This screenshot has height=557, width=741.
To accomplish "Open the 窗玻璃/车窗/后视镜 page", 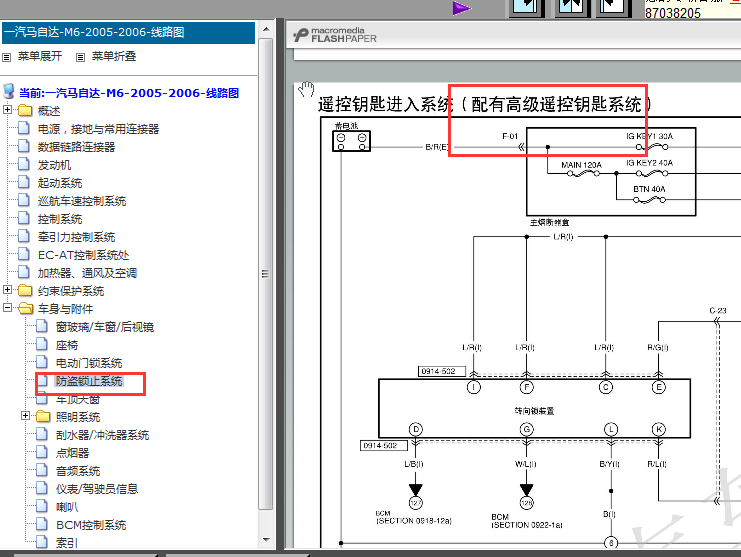I will coord(104,327).
